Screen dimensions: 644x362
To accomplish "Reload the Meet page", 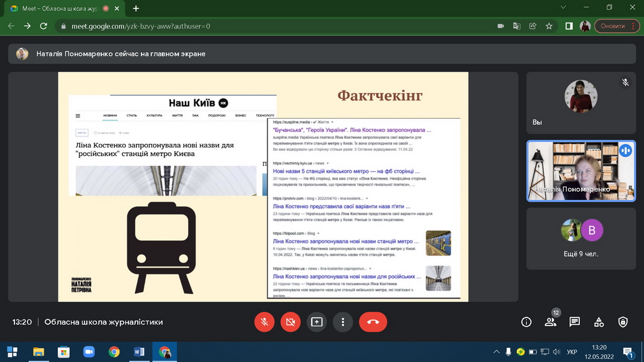I will pos(43,26).
